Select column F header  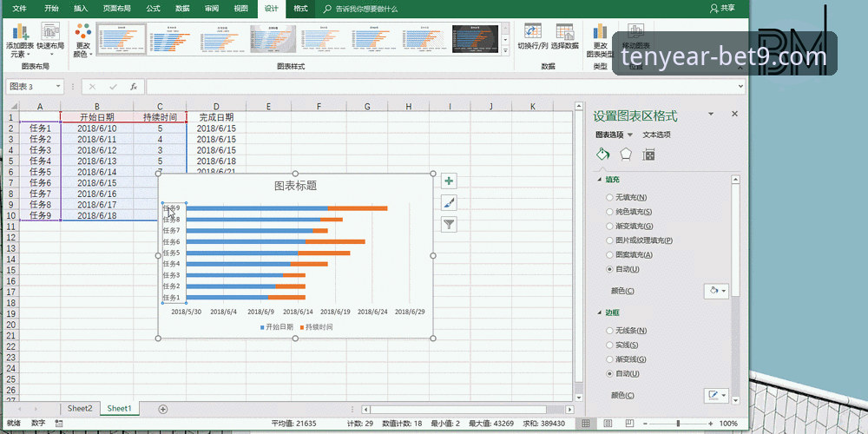(x=320, y=106)
